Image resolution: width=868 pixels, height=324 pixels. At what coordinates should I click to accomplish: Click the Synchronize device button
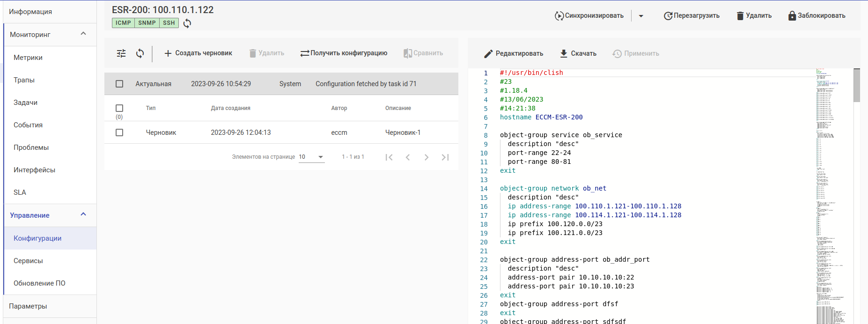(x=589, y=16)
